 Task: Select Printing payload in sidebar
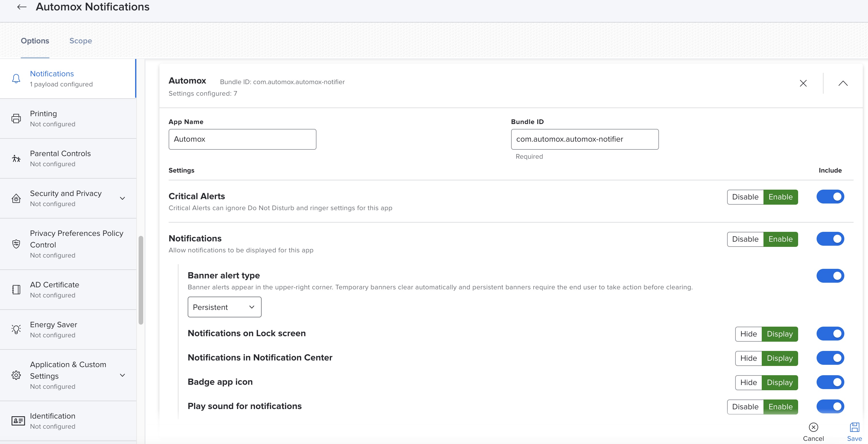[68, 119]
